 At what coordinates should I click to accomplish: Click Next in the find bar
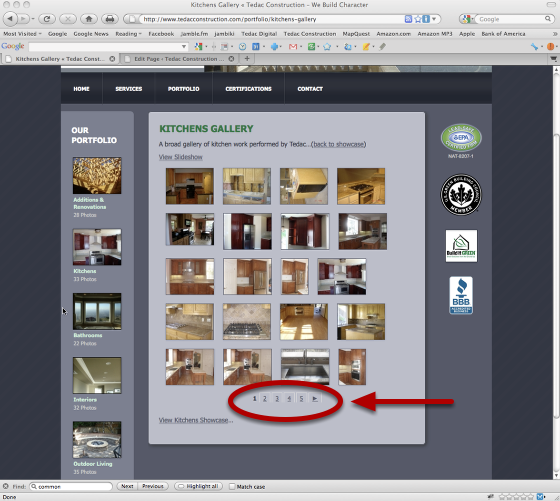click(127, 486)
